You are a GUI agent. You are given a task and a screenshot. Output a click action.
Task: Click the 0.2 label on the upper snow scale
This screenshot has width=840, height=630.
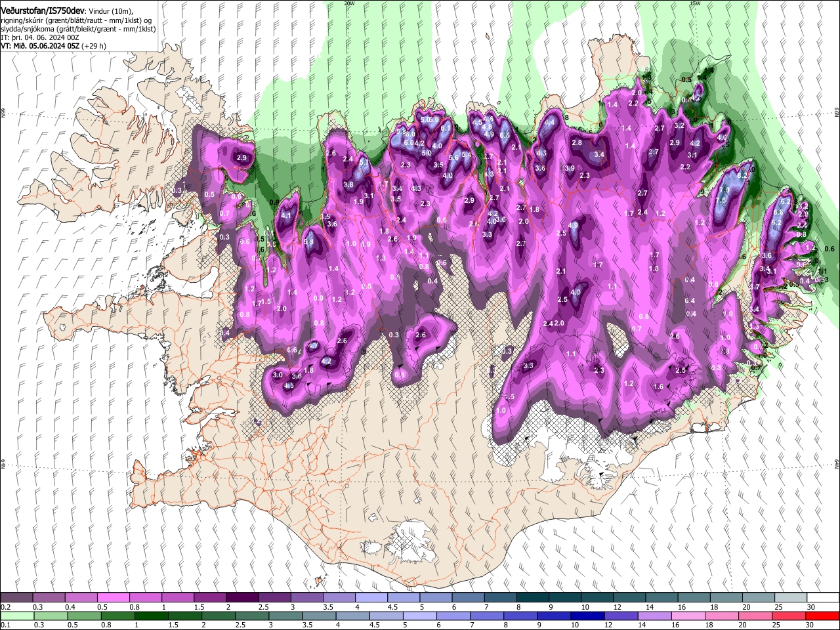click(6, 607)
